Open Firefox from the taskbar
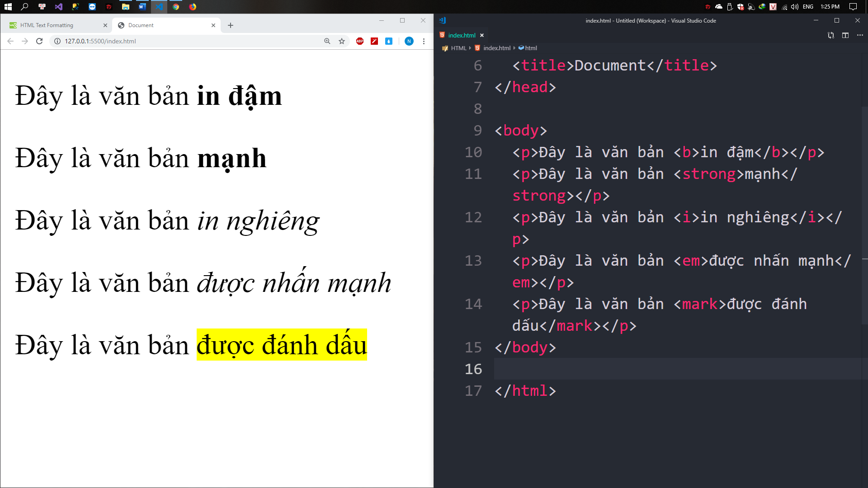 193,7
